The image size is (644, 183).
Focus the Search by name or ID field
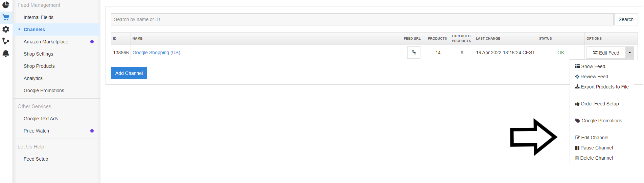point(362,19)
